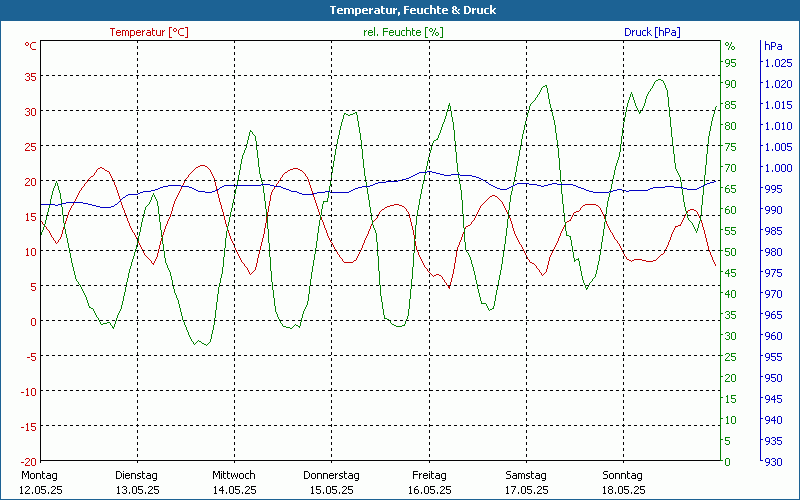Click humidity axis value 80

(731, 126)
